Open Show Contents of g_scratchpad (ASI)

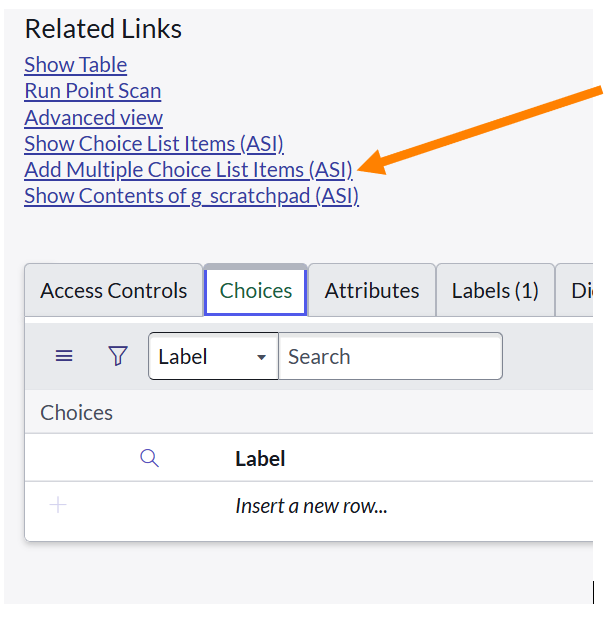pos(191,196)
